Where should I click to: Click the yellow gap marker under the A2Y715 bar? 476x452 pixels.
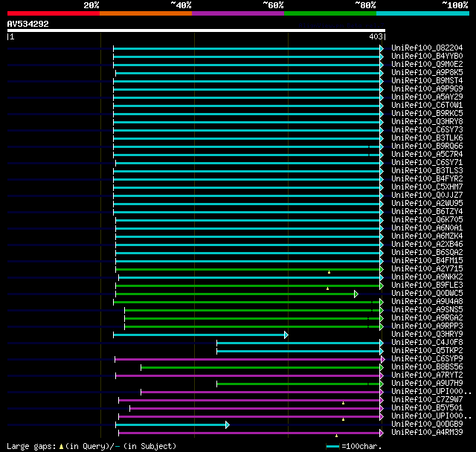coord(329,272)
